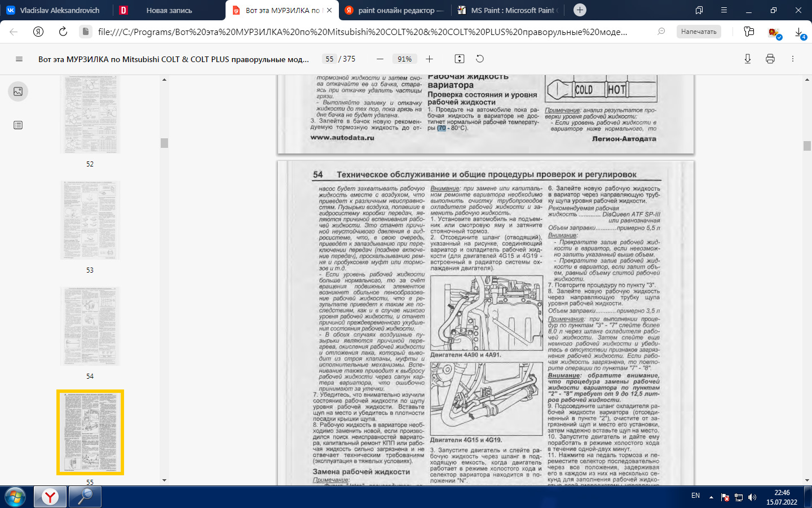Show hidden system tray icons

point(711,497)
